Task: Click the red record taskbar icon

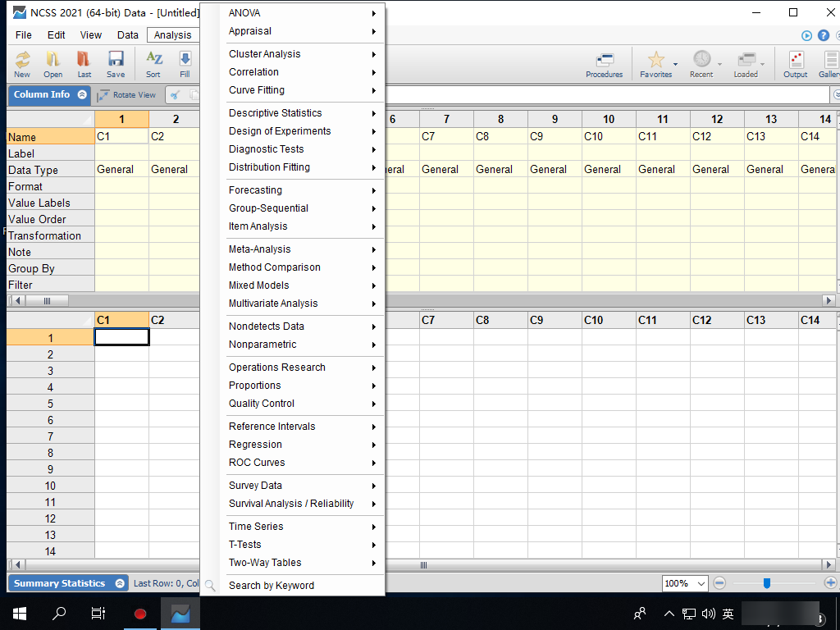Action: coord(140,614)
